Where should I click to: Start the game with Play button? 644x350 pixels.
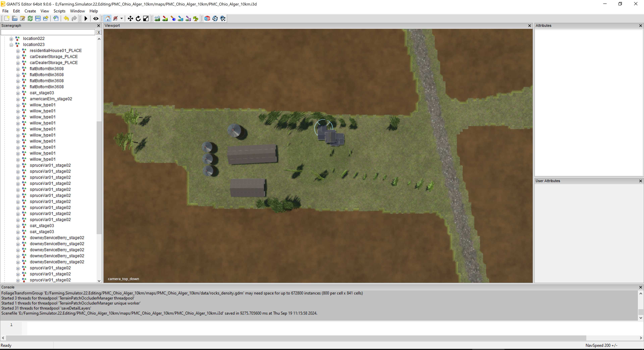(x=86, y=18)
